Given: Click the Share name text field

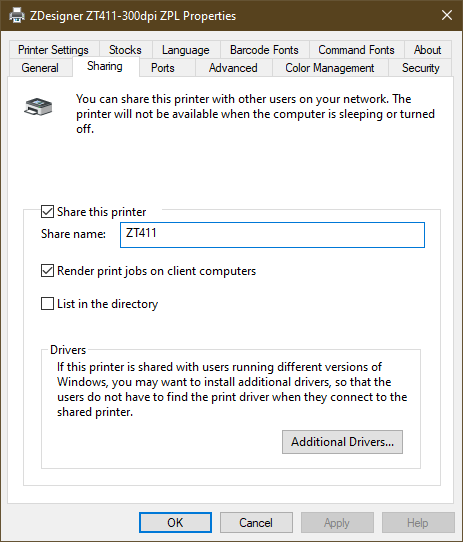Looking at the screenshot, I should pos(272,235).
